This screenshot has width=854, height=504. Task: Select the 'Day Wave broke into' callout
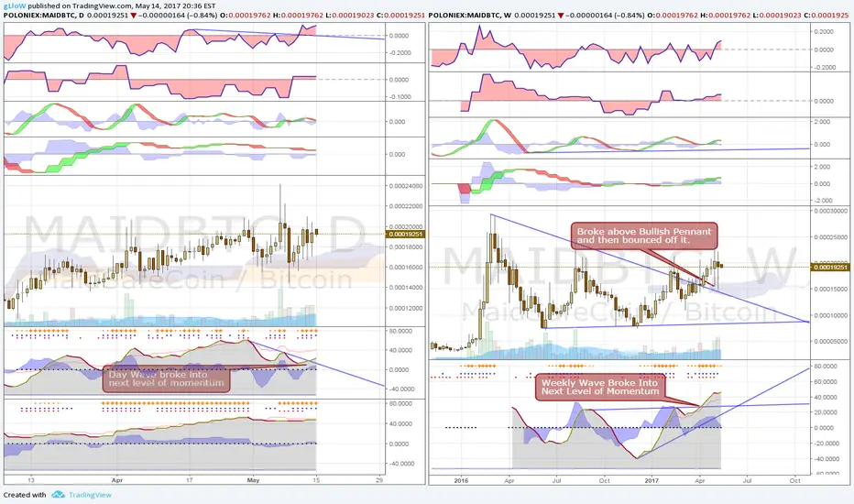tap(166, 378)
